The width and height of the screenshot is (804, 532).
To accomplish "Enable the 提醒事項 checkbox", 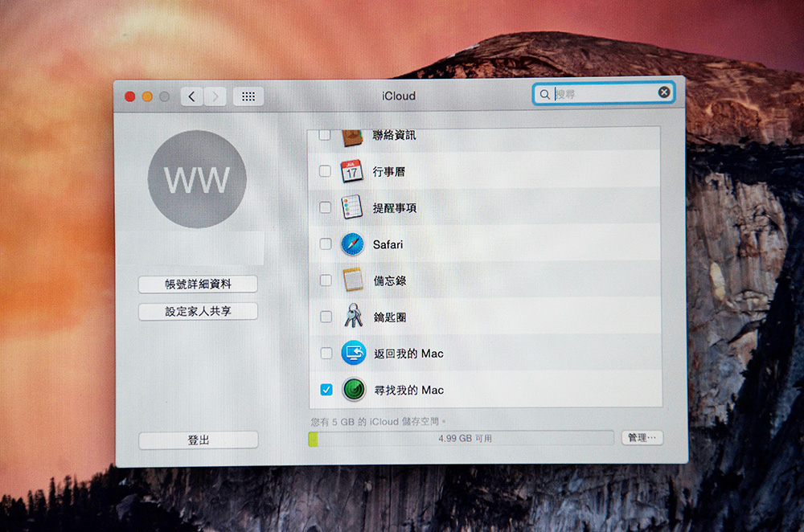I will click(325, 207).
